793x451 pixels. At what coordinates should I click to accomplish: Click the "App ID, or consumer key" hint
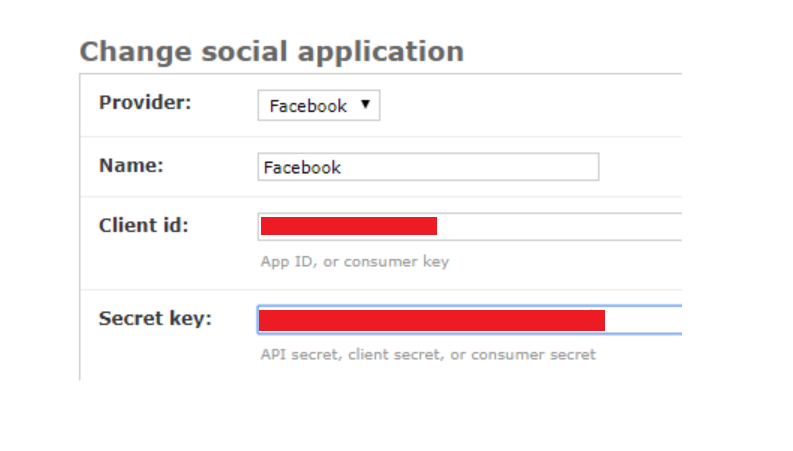pyautogui.click(x=355, y=262)
